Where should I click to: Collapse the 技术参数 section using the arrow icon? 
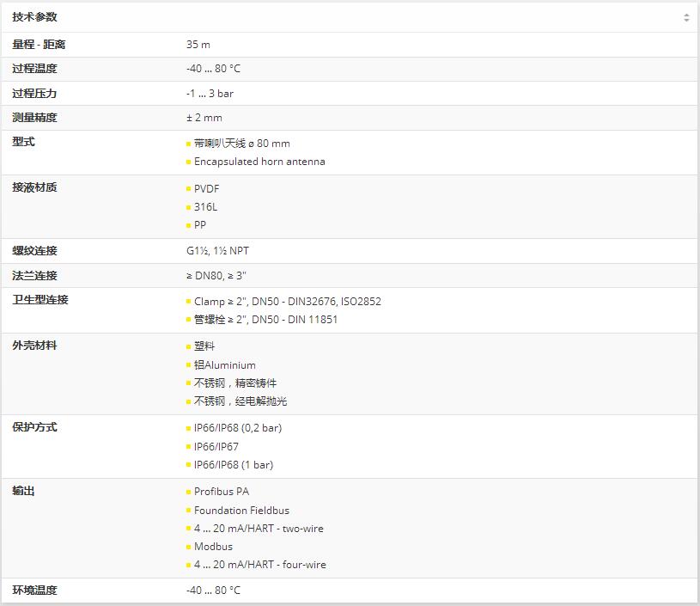[x=685, y=18]
